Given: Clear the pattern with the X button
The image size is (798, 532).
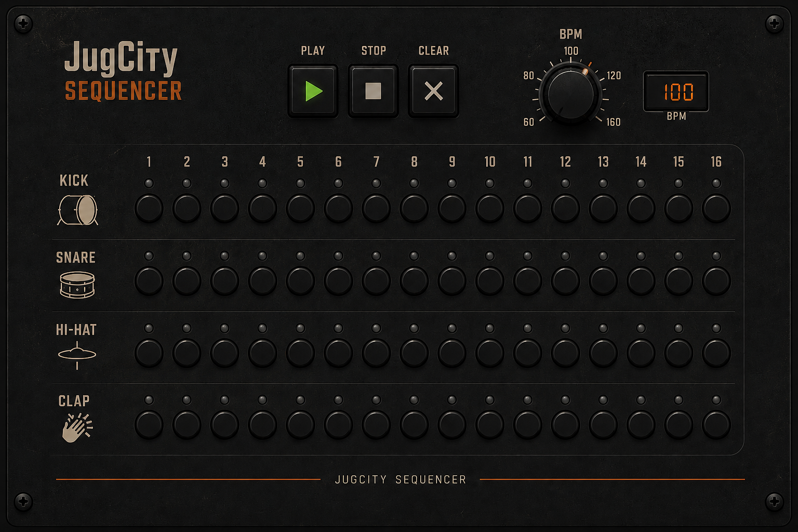Looking at the screenshot, I should [433, 91].
